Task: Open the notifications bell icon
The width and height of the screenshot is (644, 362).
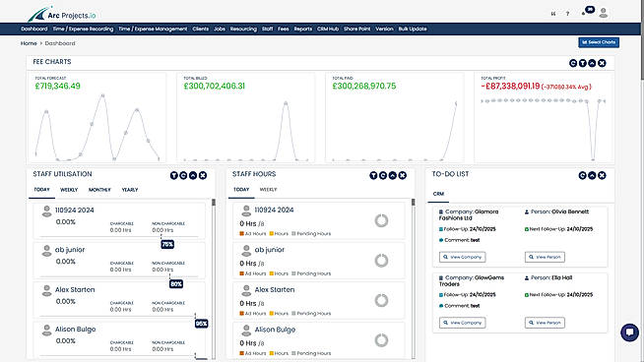Action: pos(584,13)
